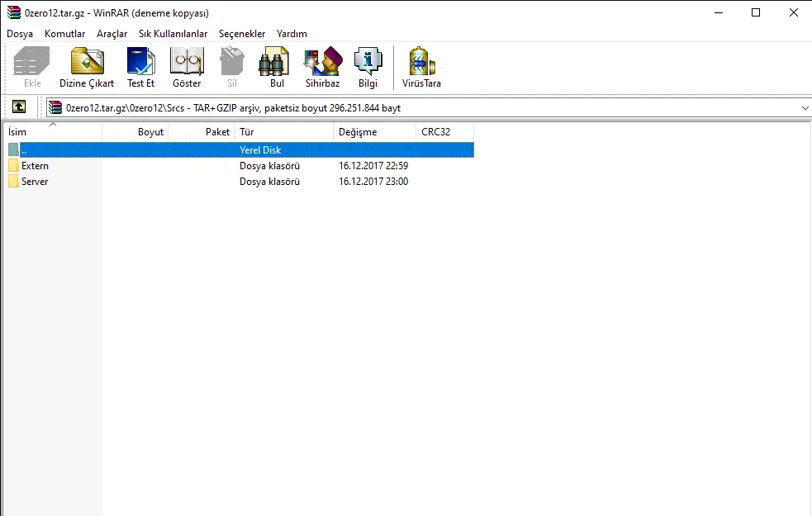
Task: Open the Seçenekler menu
Action: 242,34
